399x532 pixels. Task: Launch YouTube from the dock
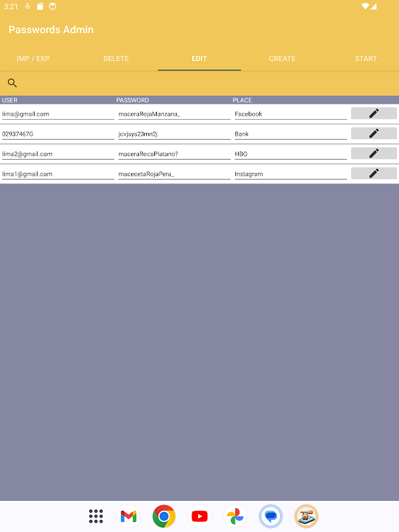[x=199, y=516]
